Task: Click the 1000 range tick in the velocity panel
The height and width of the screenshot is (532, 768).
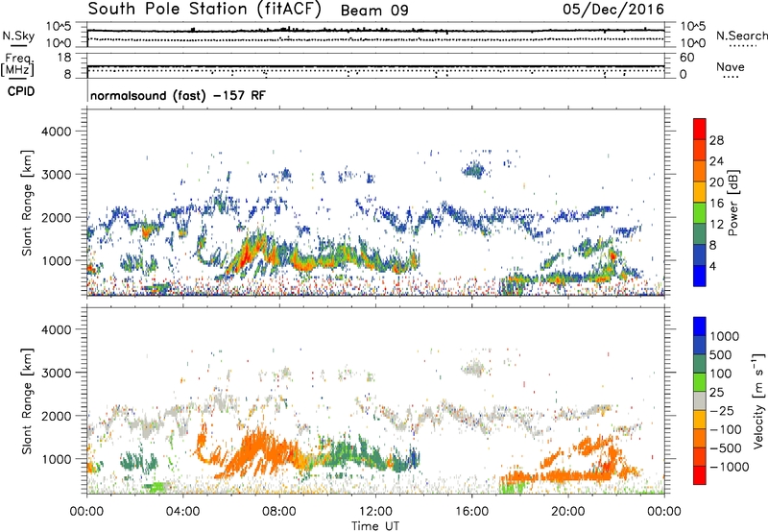Action: [57, 459]
